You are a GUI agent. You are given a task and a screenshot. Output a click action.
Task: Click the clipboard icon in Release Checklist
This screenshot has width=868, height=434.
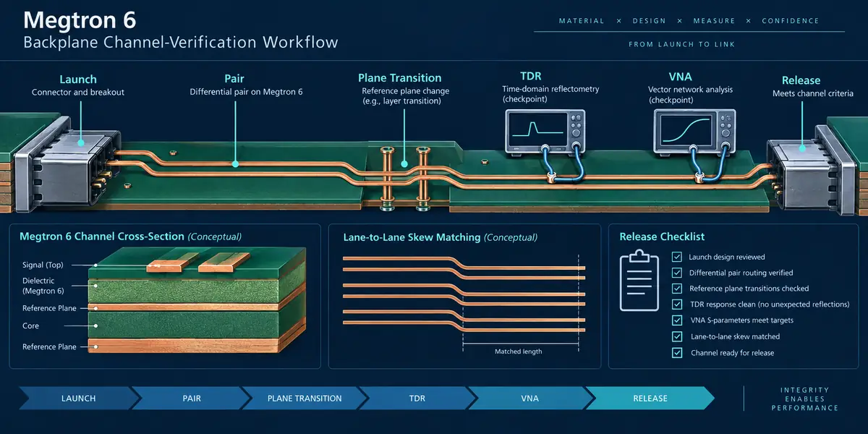pyautogui.click(x=638, y=279)
